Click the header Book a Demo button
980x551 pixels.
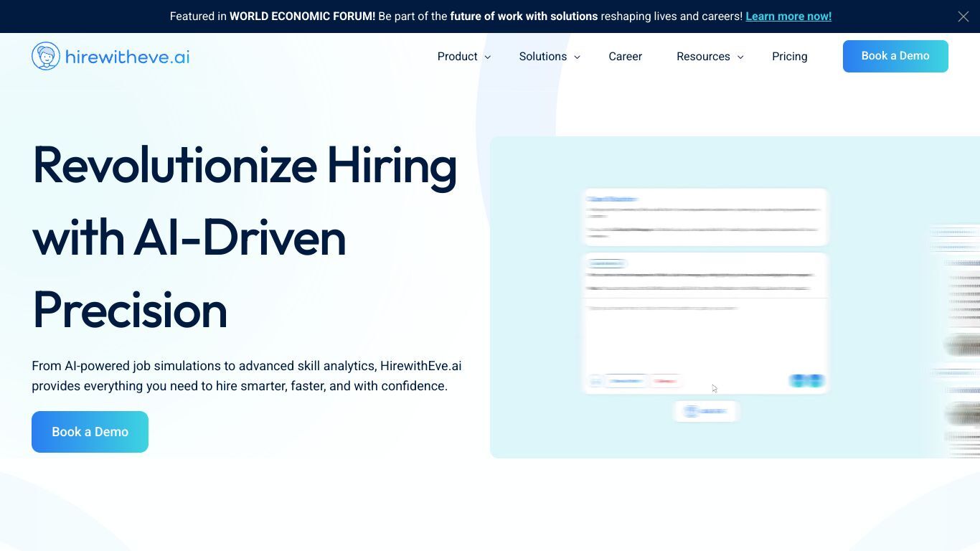tap(895, 56)
